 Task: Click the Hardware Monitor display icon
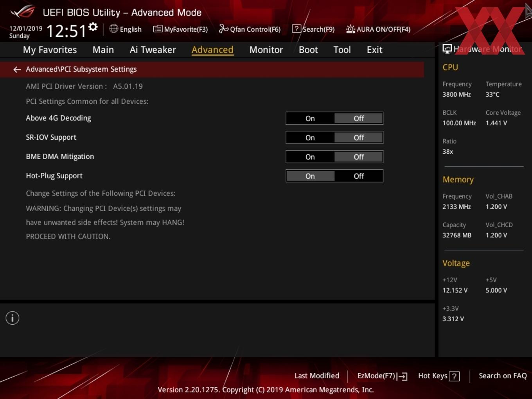pyautogui.click(x=447, y=49)
